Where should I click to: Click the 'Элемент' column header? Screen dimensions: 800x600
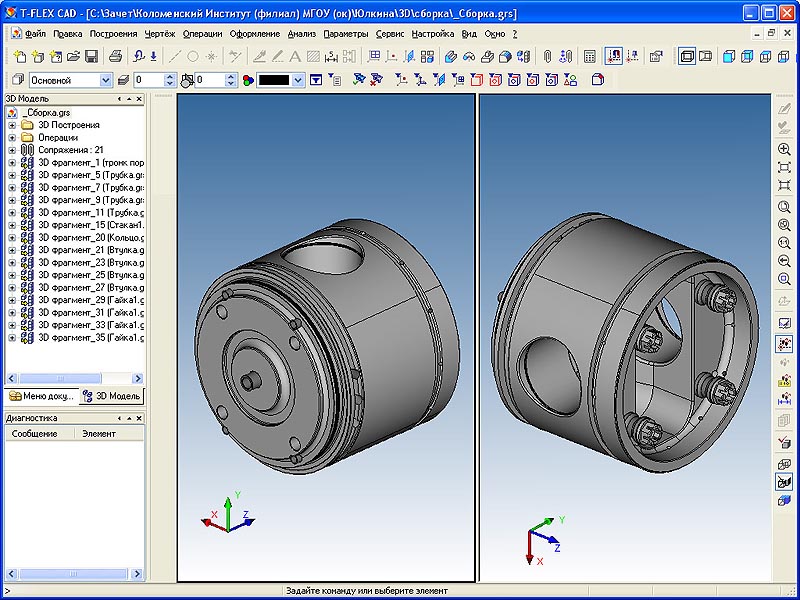[x=99, y=434]
